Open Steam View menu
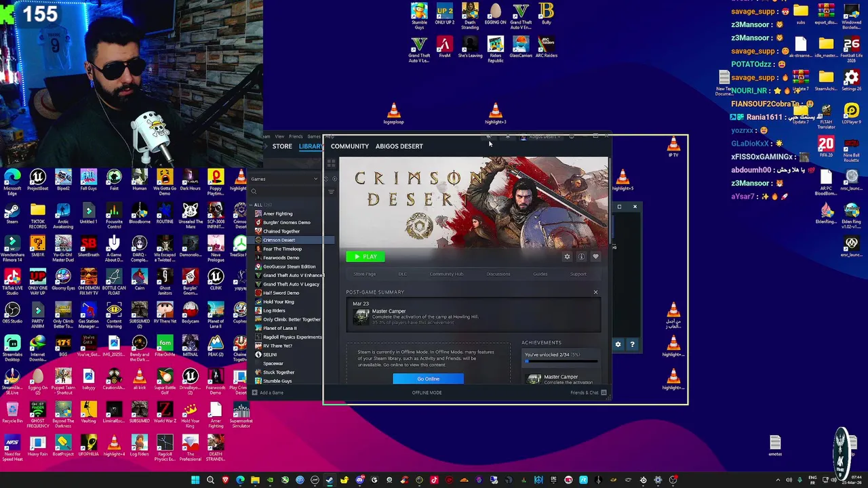The width and height of the screenshot is (868, 488). (x=279, y=136)
